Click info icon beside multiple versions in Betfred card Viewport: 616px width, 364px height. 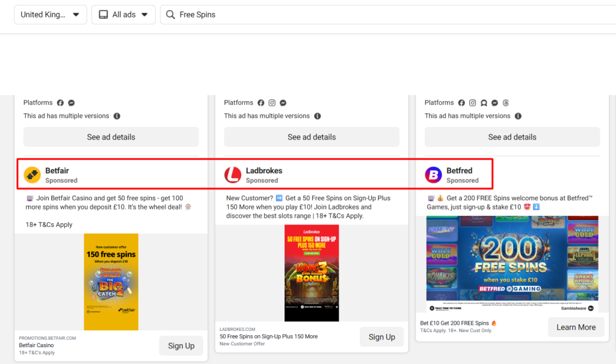(x=518, y=116)
